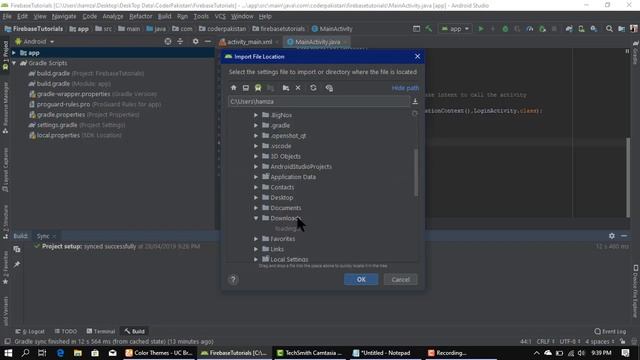Open Build panel settings gear
Image resolution: width=640 pixels, height=360 pixels.
(611, 236)
